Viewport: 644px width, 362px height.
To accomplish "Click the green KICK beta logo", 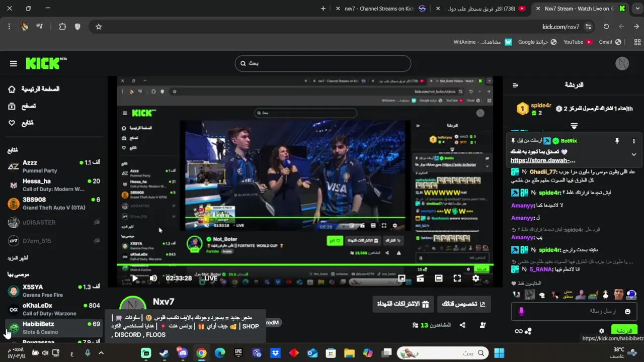I will [46, 63].
